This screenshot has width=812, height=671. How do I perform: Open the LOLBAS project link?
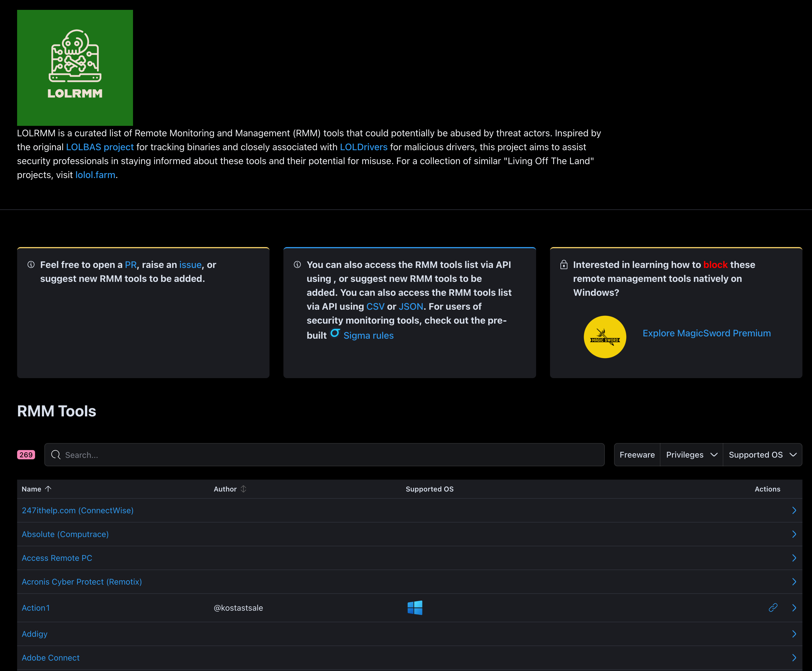100,147
